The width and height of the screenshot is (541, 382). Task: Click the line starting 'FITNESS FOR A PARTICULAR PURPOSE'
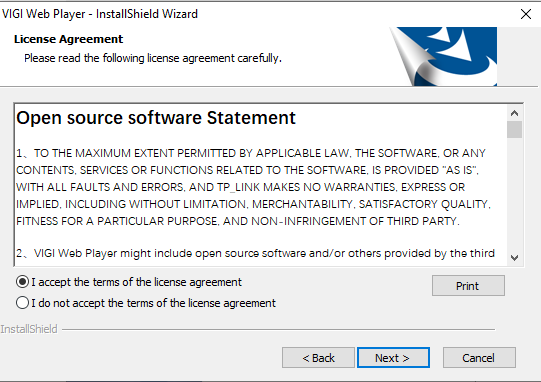pos(238,221)
